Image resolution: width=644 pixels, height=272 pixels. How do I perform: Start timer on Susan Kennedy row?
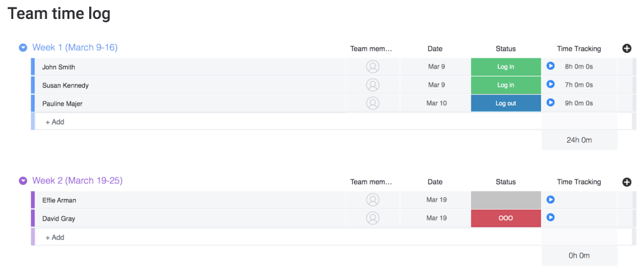coord(550,84)
